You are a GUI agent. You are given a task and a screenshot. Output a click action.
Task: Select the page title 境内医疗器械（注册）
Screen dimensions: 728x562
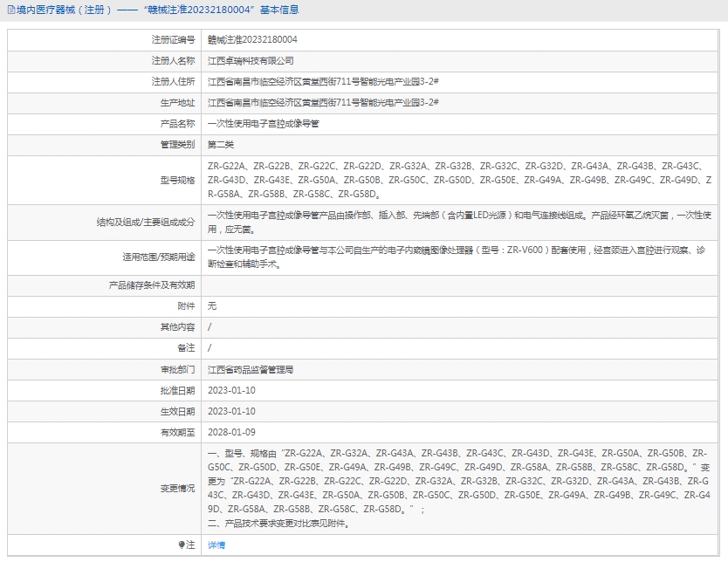(65, 10)
